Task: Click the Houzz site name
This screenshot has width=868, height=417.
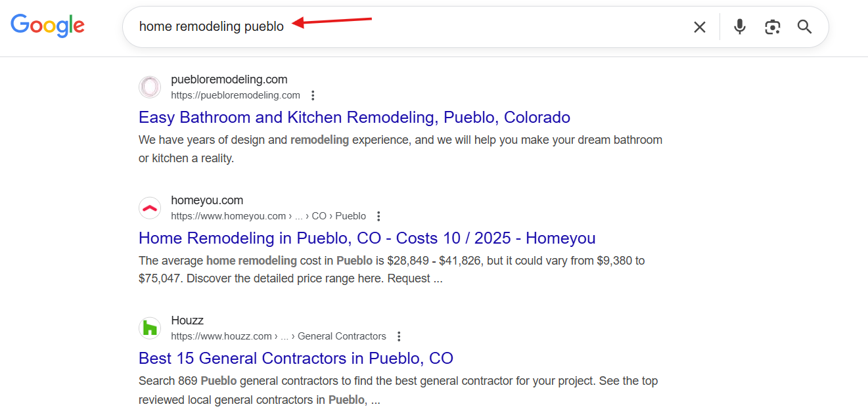Action: click(x=187, y=320)
